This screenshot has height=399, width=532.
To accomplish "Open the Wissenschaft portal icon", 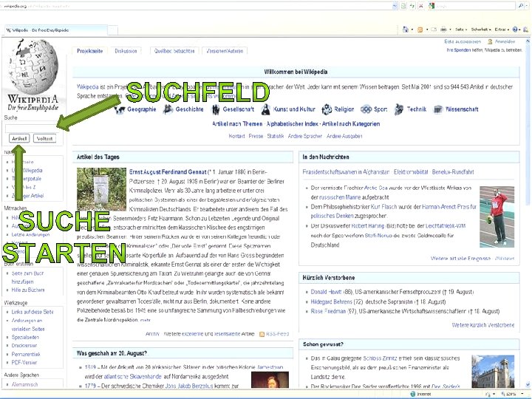I will [x=438, y=109].
